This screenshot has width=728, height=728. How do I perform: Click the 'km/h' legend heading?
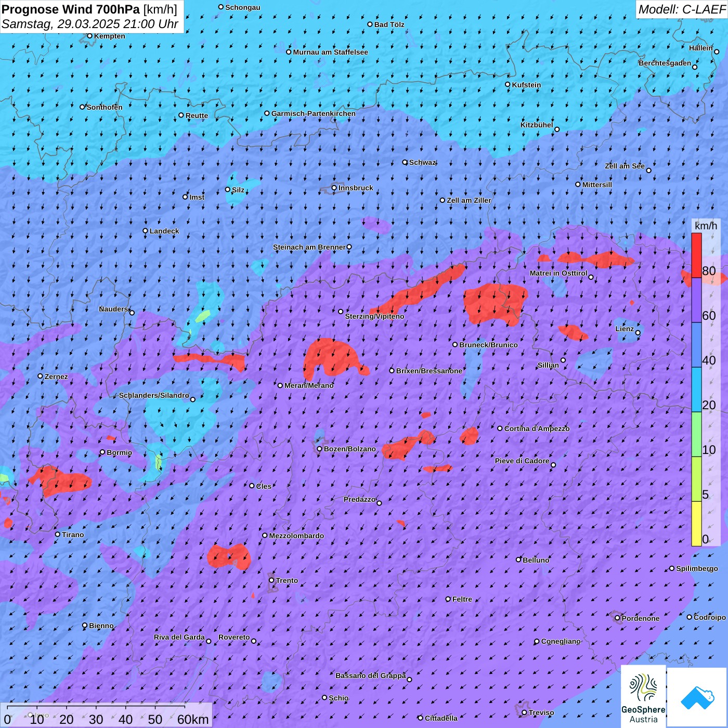click(706, 225)
